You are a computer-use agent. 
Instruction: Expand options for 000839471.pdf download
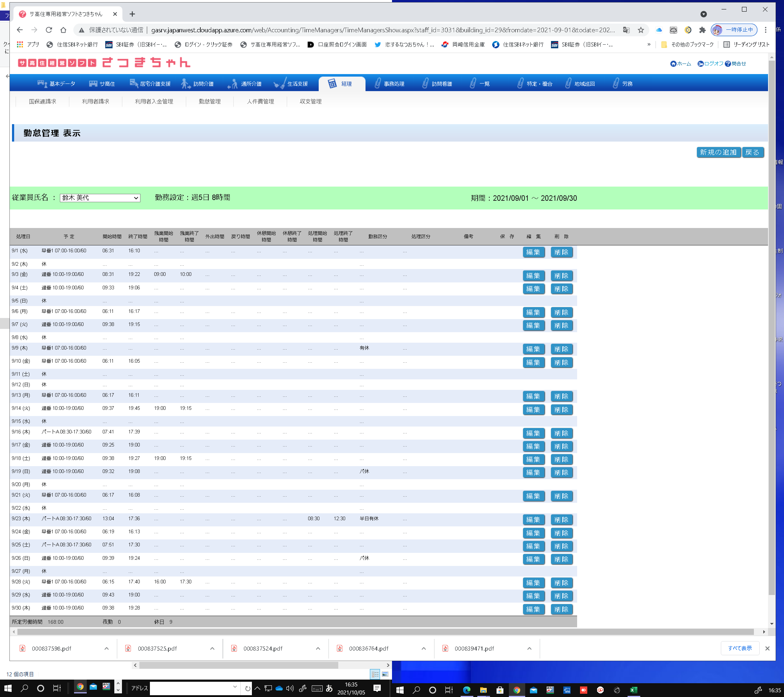(x=529, y=648)
